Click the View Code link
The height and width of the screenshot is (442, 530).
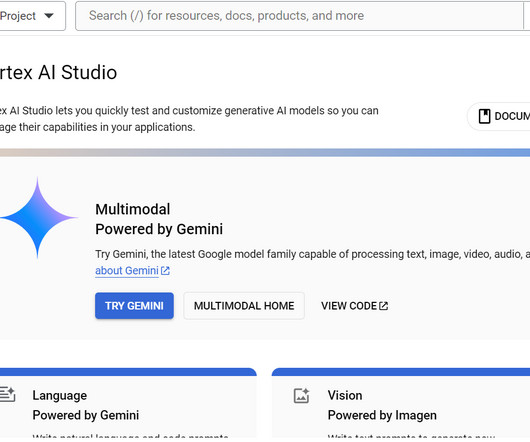coord(355,306)
